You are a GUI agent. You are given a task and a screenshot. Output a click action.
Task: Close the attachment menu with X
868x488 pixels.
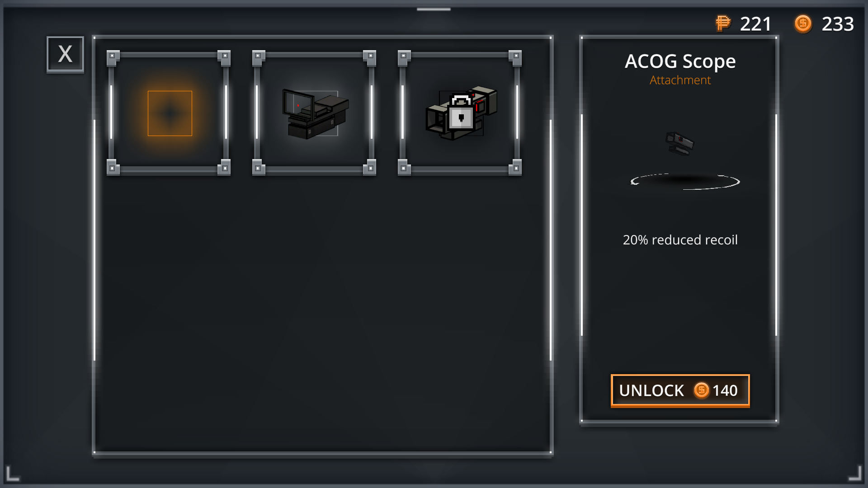pyautogui.click(x=65, y=54)
